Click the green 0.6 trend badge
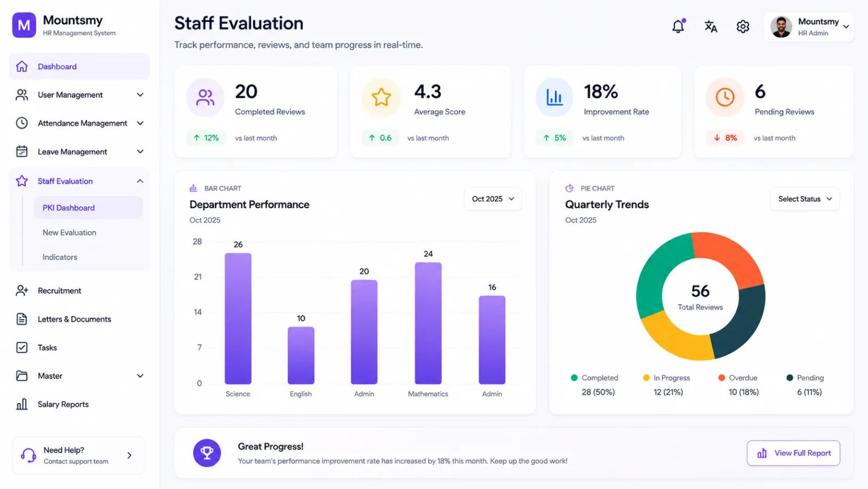The width and height of the screenshot is (868, 489). tap(380, 138)
